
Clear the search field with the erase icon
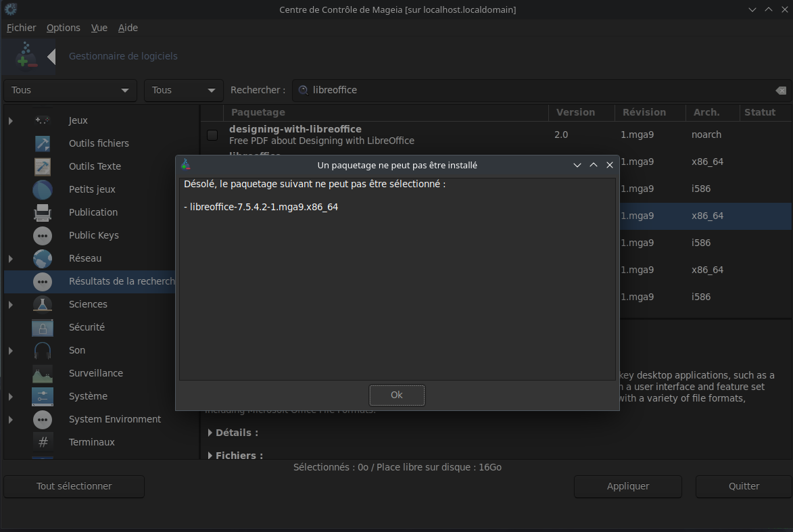pyautogui.click(x=781, y=91)
